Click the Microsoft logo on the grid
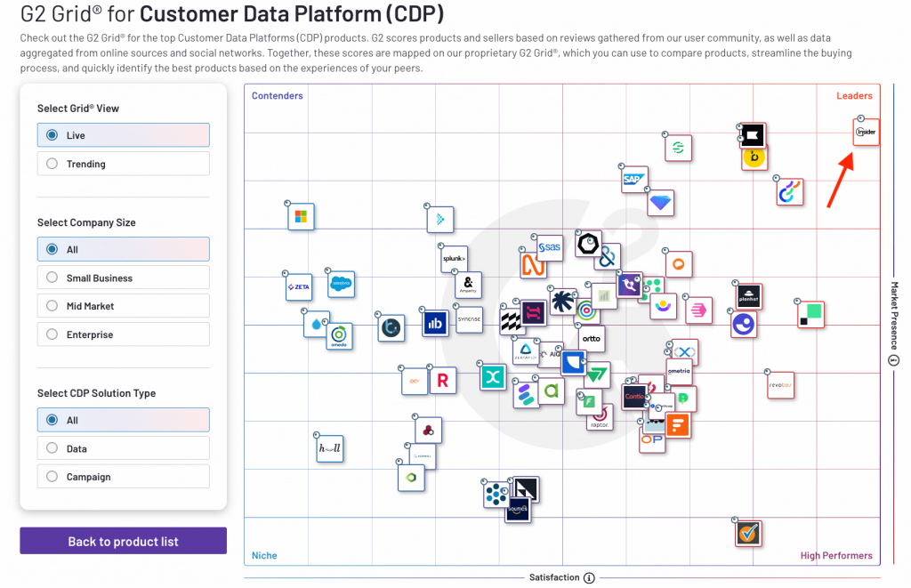Viewport: 911px width, 588px height. pyautogui.click(x=301, y=216)
